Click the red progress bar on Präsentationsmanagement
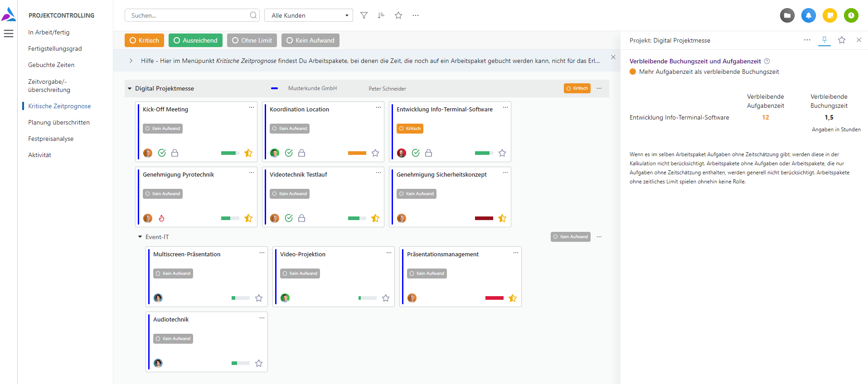 tap(494, 298)
